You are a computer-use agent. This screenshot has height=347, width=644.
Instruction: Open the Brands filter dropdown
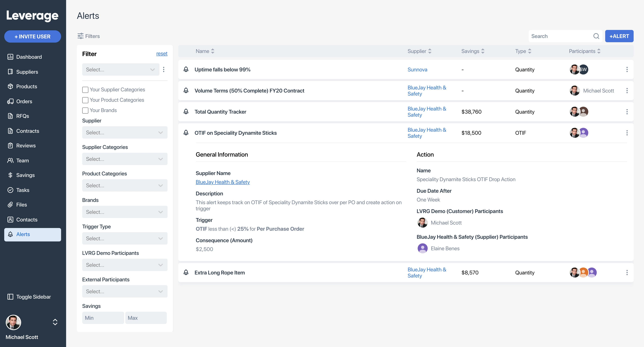tap(125, 212)
